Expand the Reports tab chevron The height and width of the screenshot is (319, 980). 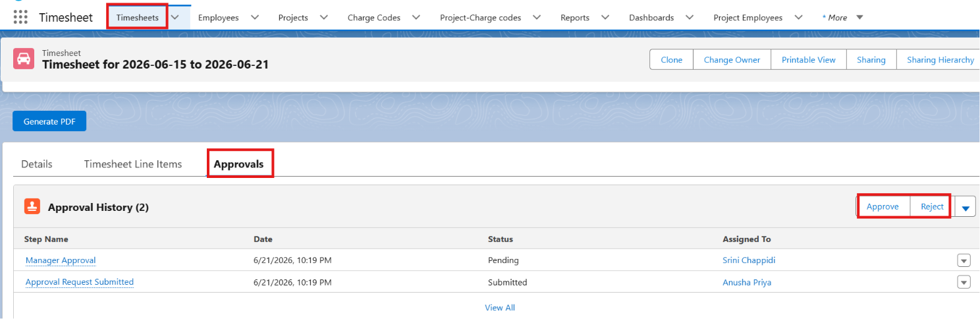(605, 17)
